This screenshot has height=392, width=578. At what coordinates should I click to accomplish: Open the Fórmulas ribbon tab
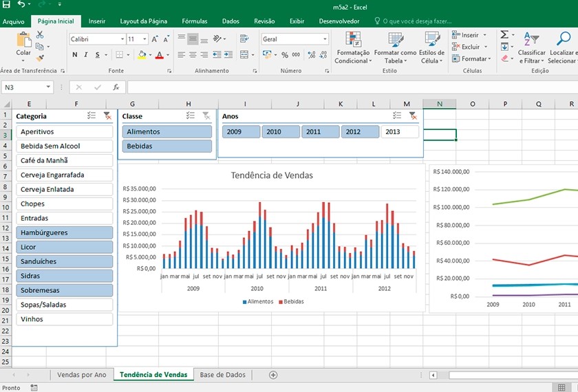click(194, 21)
